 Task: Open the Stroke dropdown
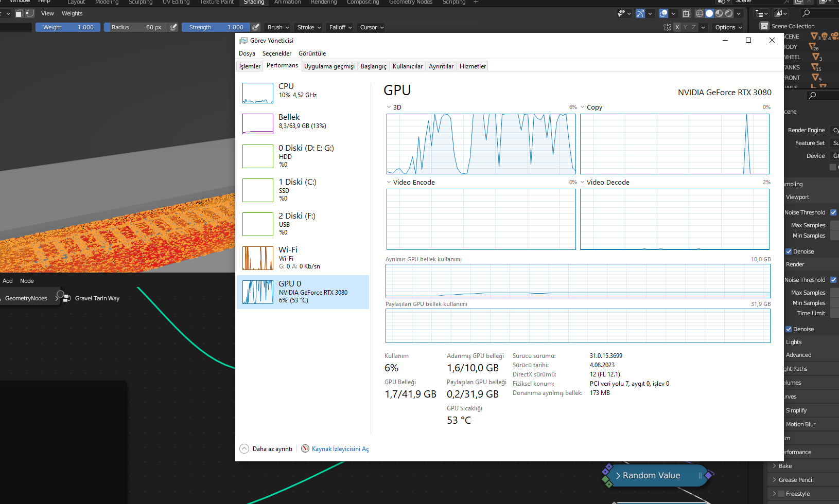[309, 27]
